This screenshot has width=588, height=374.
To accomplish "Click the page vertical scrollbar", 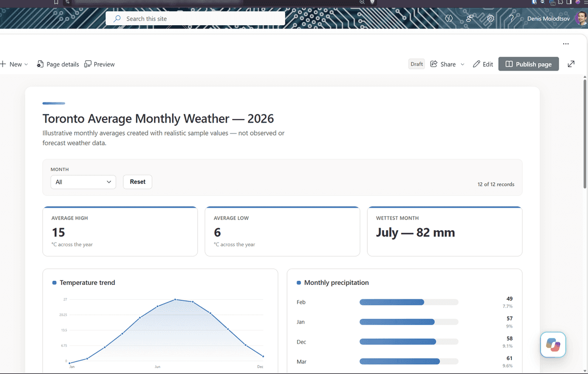I will click(x=584, y=133).
